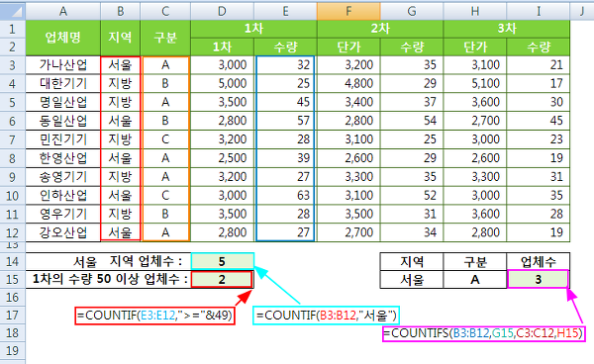Select cell 동일산업
The width and height of the screenshot is (594, 364).
63,121
